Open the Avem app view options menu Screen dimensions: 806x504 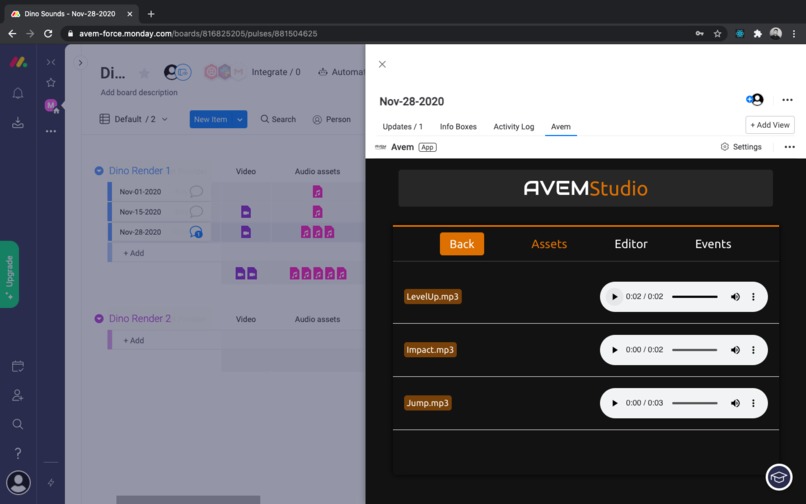(x=790, y=147)
